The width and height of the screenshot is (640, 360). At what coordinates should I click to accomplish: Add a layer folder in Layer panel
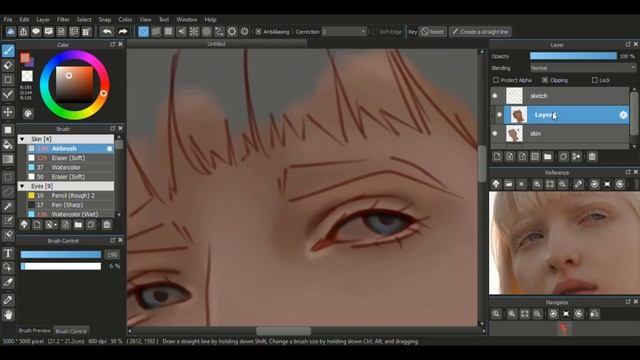[548, 156]
